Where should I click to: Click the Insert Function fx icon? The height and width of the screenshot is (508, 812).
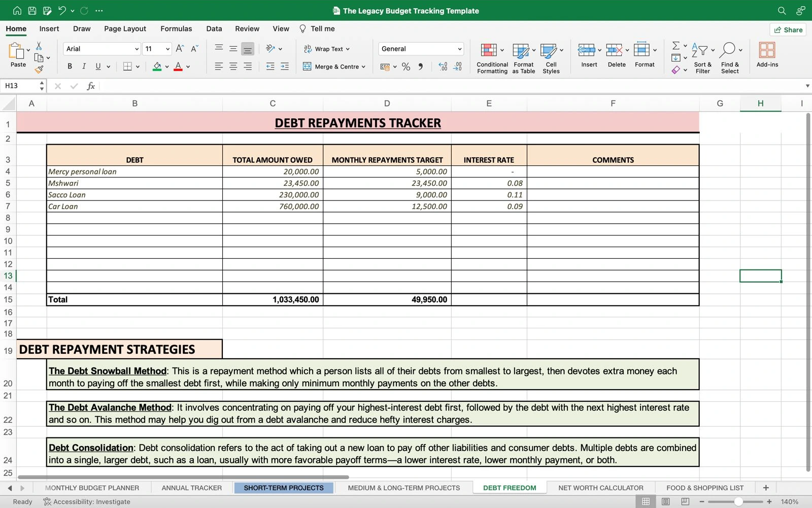(91, 86)
